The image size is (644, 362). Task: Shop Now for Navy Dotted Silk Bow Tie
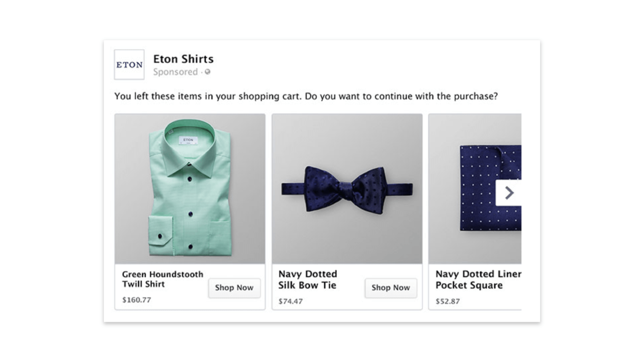tap(391, 288)
